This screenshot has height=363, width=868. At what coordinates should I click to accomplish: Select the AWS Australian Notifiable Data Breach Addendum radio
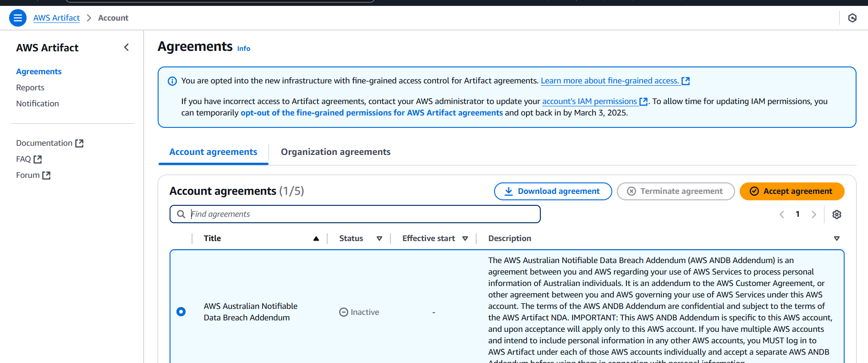tap(181, 312)
